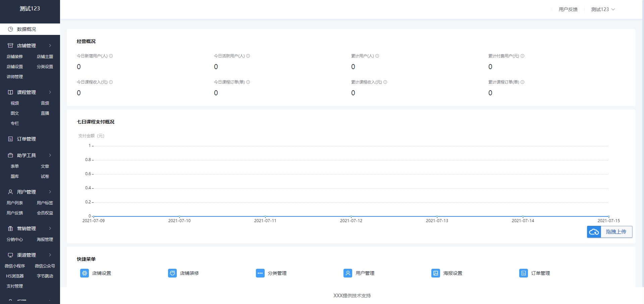Click info icon beside 今日课程收入(元)

[x=111, y=82]
